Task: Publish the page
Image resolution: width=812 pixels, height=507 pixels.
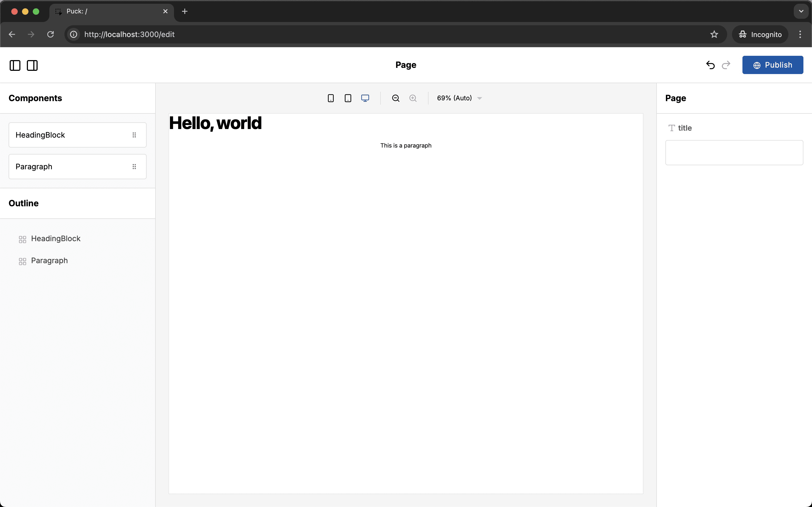Action: 773,65
